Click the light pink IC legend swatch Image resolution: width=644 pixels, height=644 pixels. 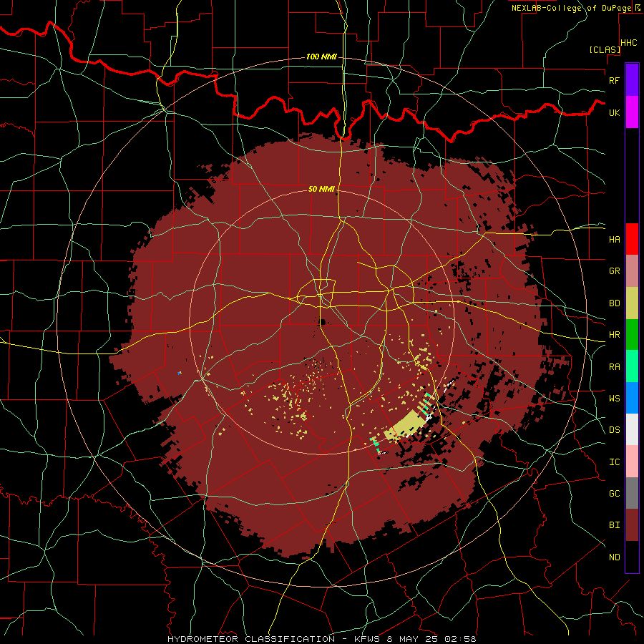click(x=632, y=462)
